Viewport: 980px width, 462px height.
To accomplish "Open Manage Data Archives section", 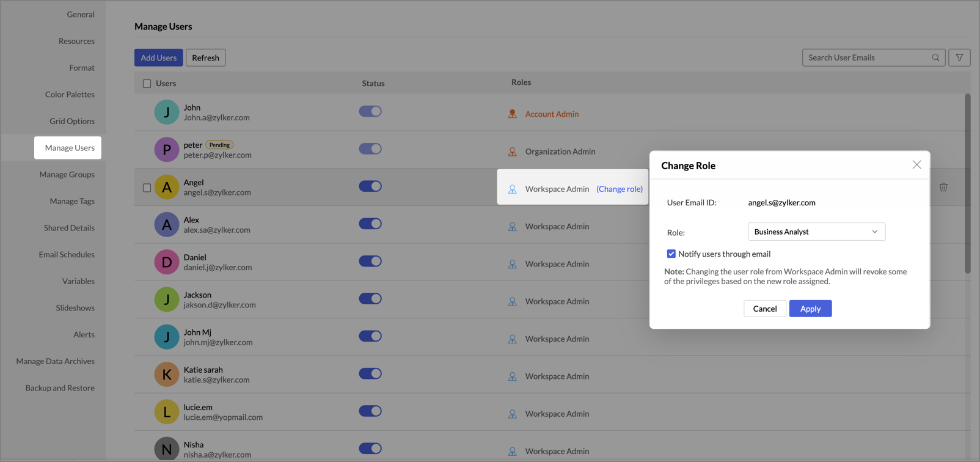I will 55,361.
